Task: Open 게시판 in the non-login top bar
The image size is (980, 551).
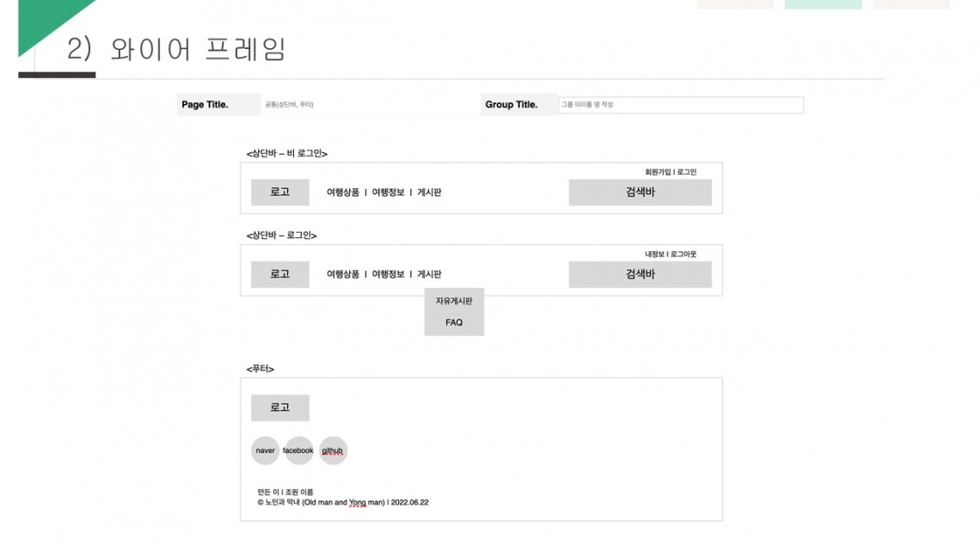Action: pos(429,193)
